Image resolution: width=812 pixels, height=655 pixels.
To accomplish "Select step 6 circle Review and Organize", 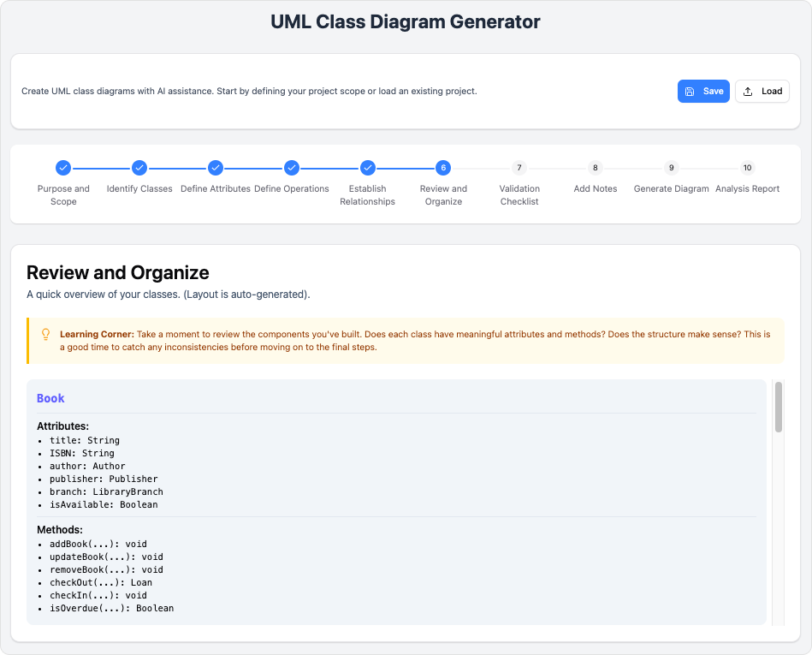I will tap(443, 168).
